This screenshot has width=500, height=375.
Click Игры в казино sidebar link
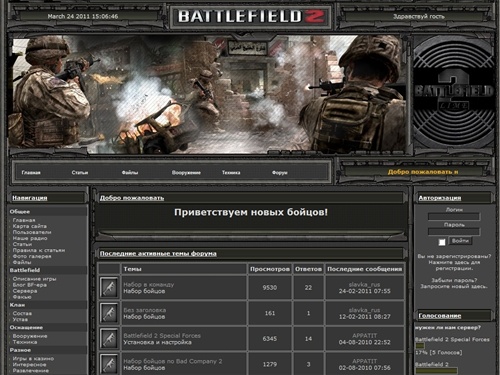33,359
